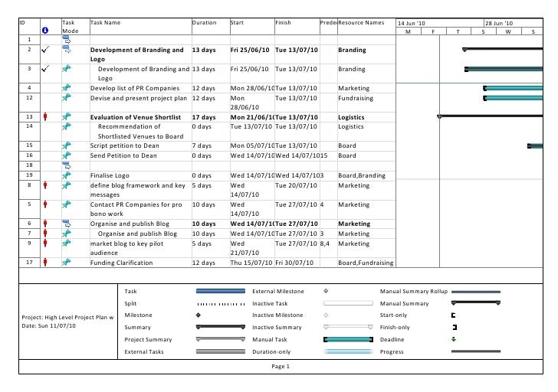Click the pin icon for Devise and present project plan

(66, 97)
